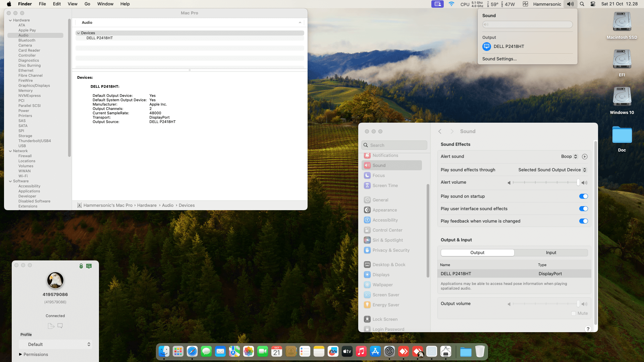Open the Alert sound Boop dropdown
Viewport: 644px width, 362px height.
click(569, 157)
